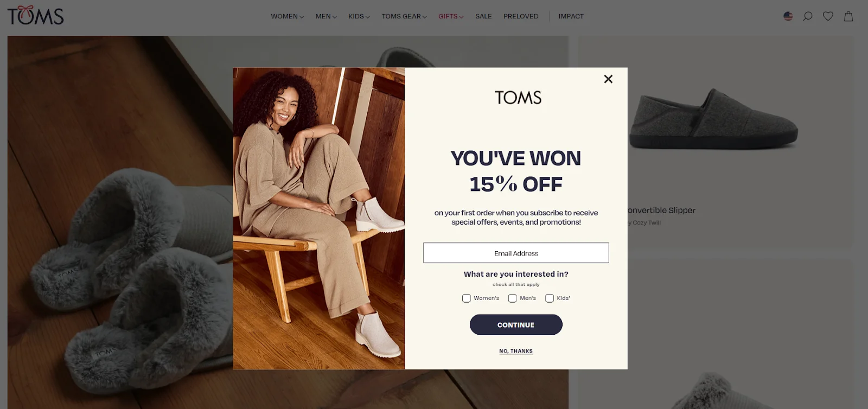
Task: Click the NO, THANKS link
Action: 516,351
